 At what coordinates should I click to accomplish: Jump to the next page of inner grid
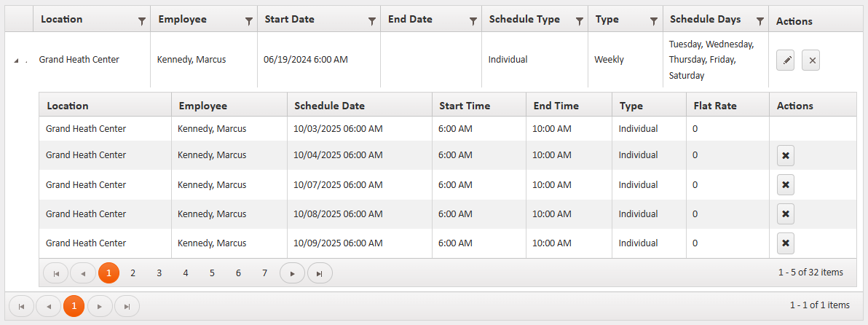click(x=292, y=273)
